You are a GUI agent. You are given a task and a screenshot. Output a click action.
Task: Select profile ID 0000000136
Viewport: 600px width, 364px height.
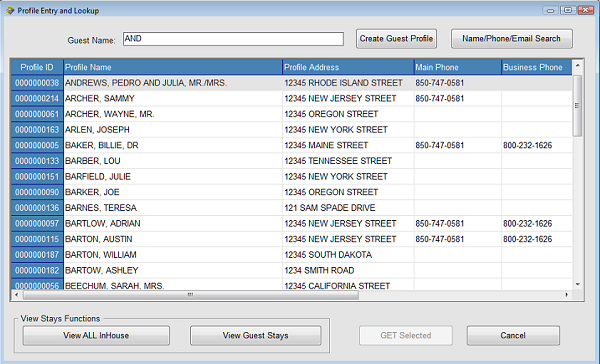point(37,208)
